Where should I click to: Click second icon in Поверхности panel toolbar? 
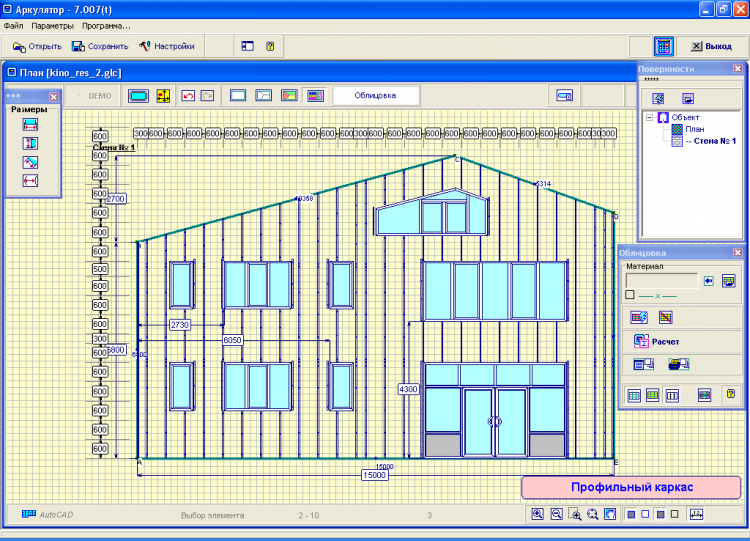688,99
